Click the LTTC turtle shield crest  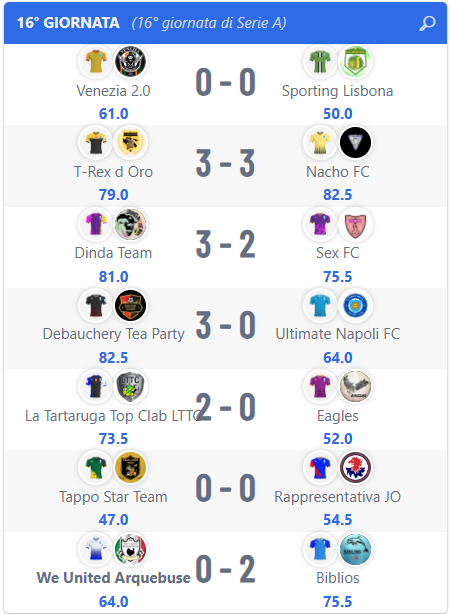[130, 386]
